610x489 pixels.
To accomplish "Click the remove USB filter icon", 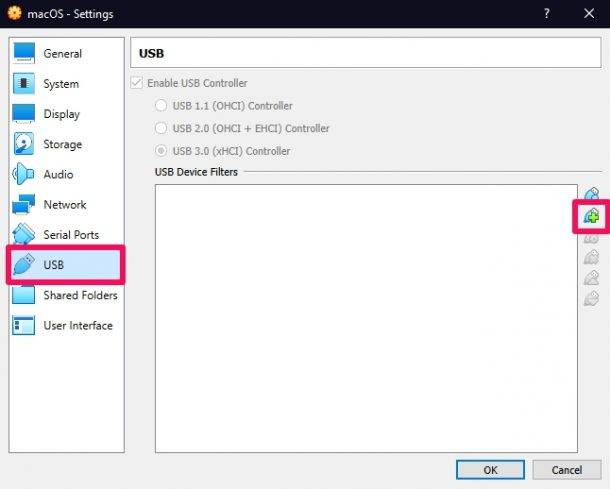I will click(x=591, y=258).
